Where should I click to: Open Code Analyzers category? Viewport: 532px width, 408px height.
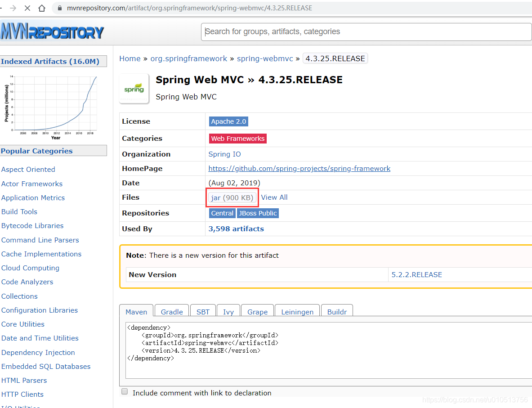click(x=27, y=282)
